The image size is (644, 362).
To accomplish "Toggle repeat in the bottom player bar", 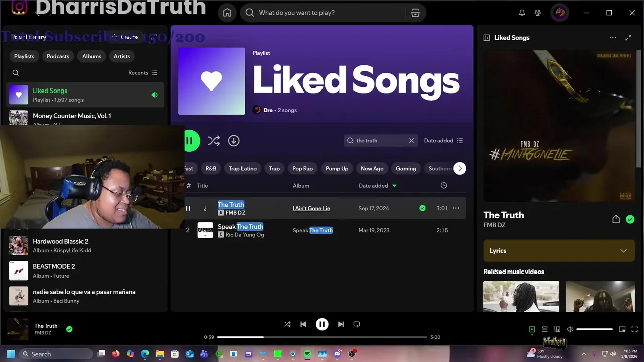I will pyautogui.click(x=357, y=324).
